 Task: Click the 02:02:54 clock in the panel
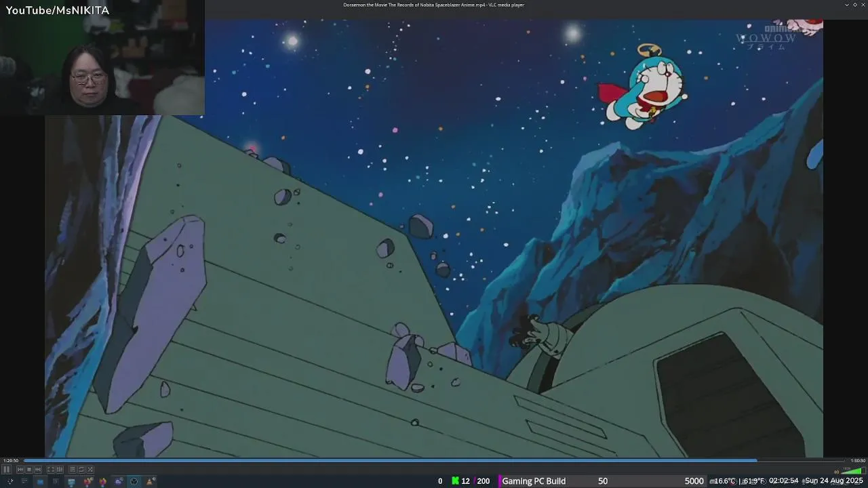784,481
